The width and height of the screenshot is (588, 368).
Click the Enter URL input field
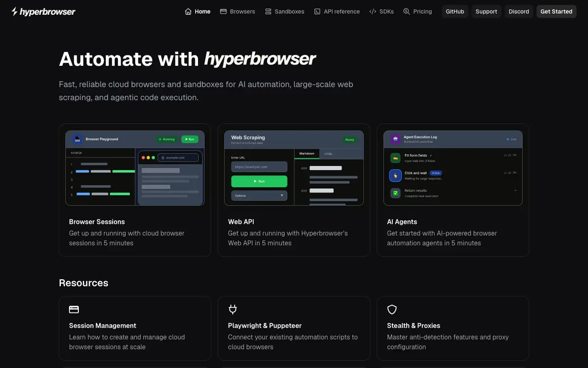tap(259, 167)
